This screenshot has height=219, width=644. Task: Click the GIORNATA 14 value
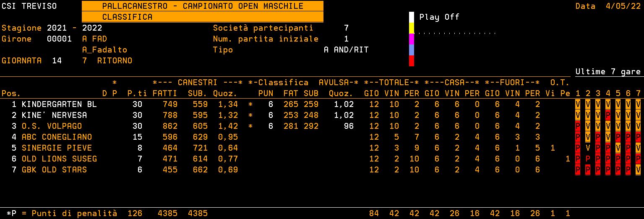(x=57, y=61)
